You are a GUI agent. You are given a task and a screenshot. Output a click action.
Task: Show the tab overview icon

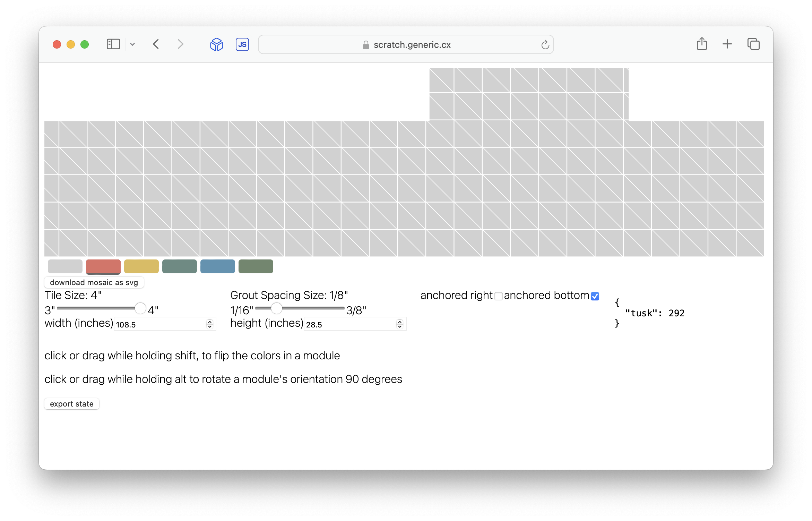click(x=753, y=44)
